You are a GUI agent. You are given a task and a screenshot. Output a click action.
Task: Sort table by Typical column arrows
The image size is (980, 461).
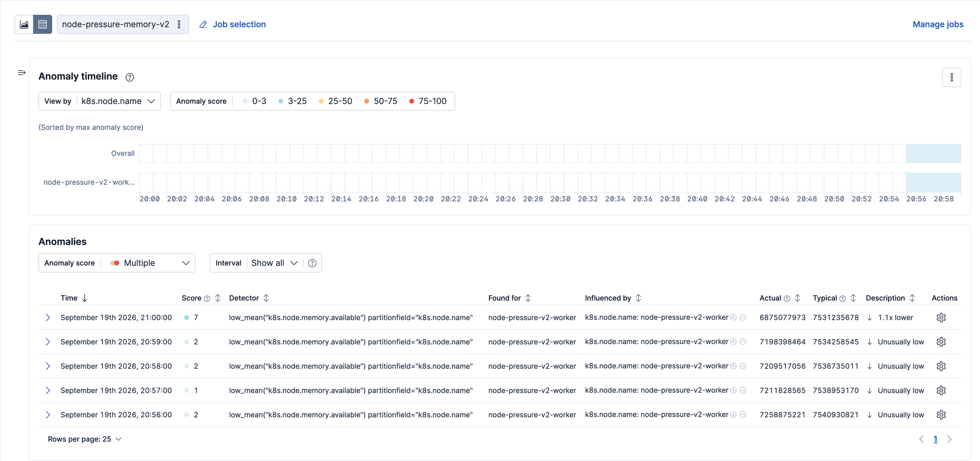tap(854, 298)
